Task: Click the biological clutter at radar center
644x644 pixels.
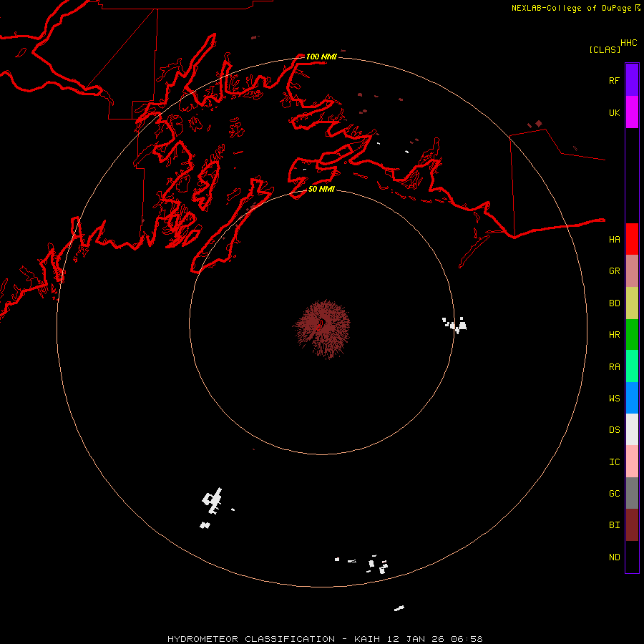Action: coord(321,328)
